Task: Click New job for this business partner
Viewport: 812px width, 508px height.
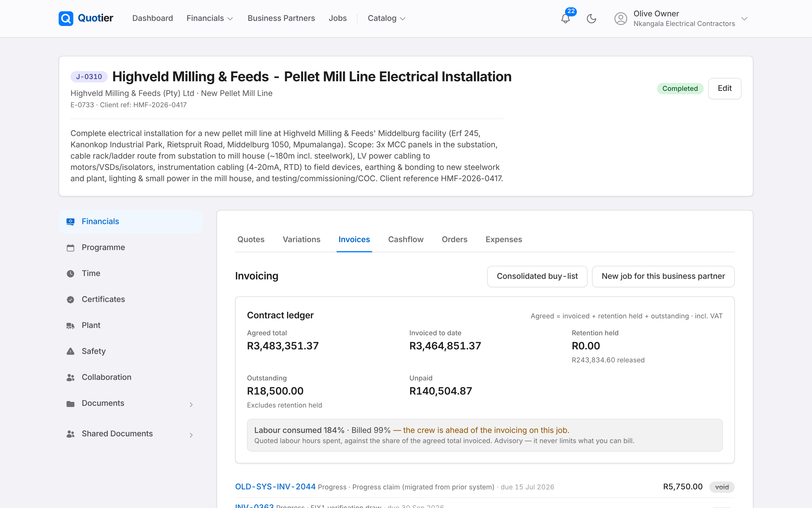Action: (x=663, y=276)
